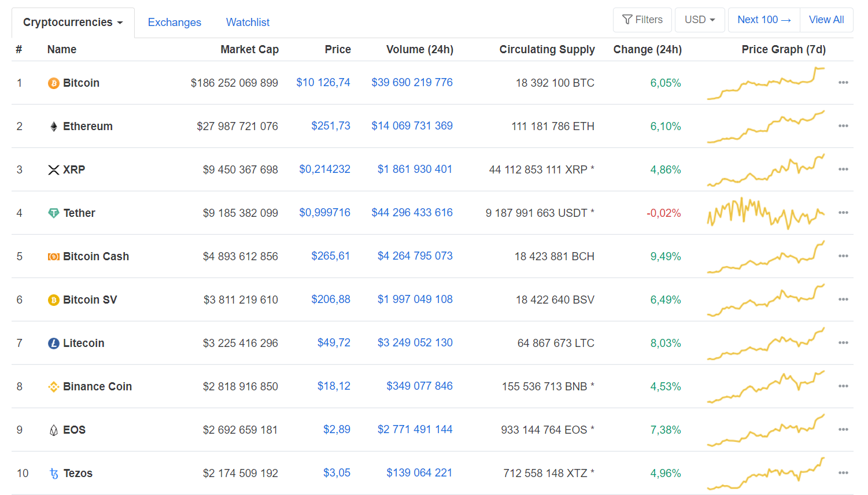The height and width of the screenshot is (495, 868).
Task: Click EOS market cap $2 692 659 181
Action: [241, 430]
